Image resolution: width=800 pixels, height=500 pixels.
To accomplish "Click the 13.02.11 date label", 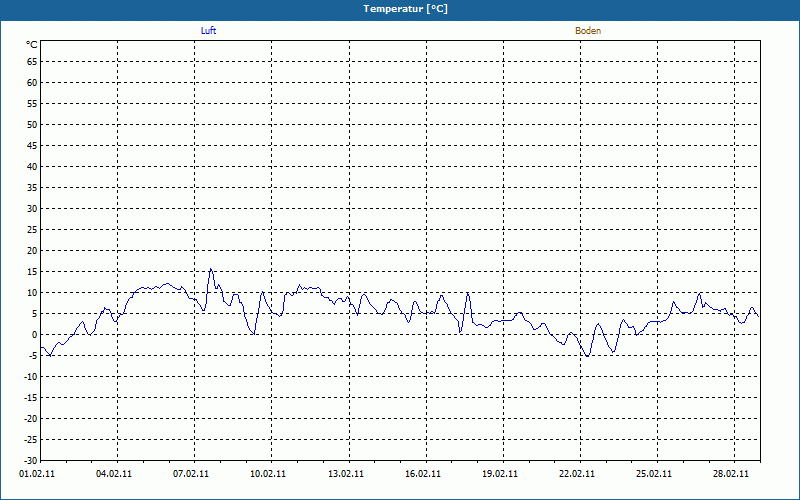I will point(346,473).
